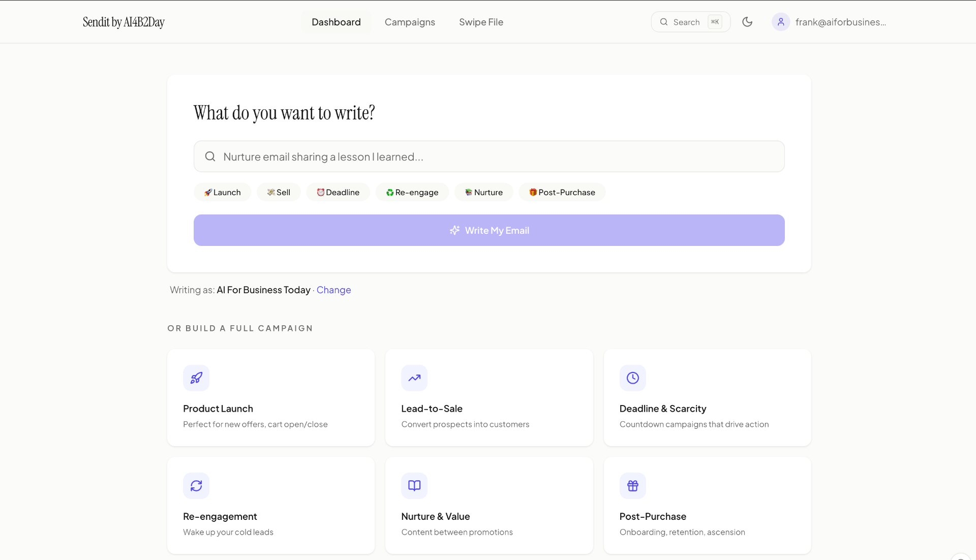Click the rocket icon on Product Launch card
This screenshot has width=976, height=560.
[x=196, y=378]
